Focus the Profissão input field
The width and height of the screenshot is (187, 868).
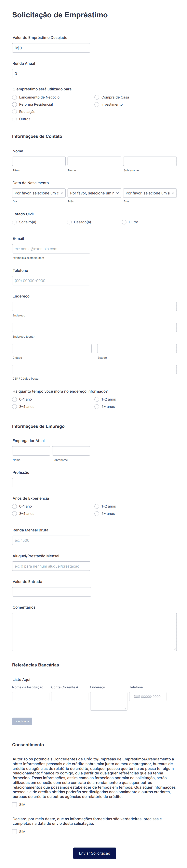(x=51, y=482)
